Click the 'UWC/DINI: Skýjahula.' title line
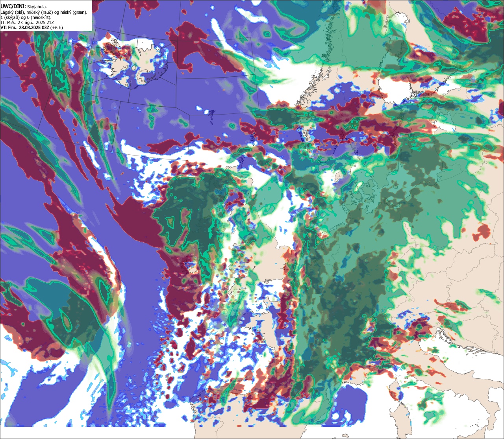 click(24, 7)
